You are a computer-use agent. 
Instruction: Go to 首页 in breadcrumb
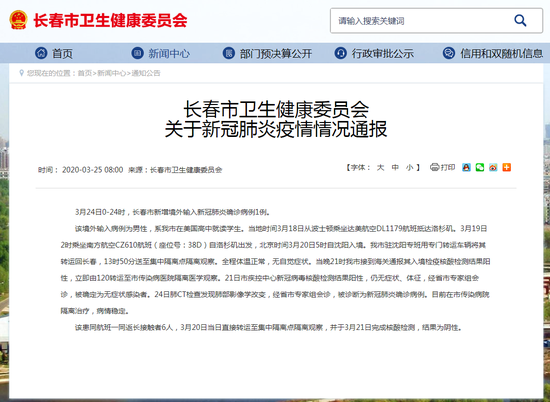click(x=85, y=73)
